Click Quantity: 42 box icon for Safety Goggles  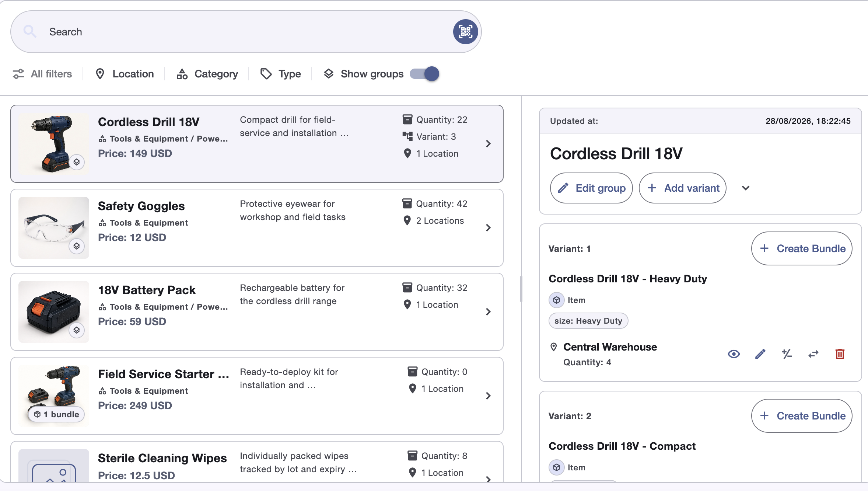(x=407, y=203)
